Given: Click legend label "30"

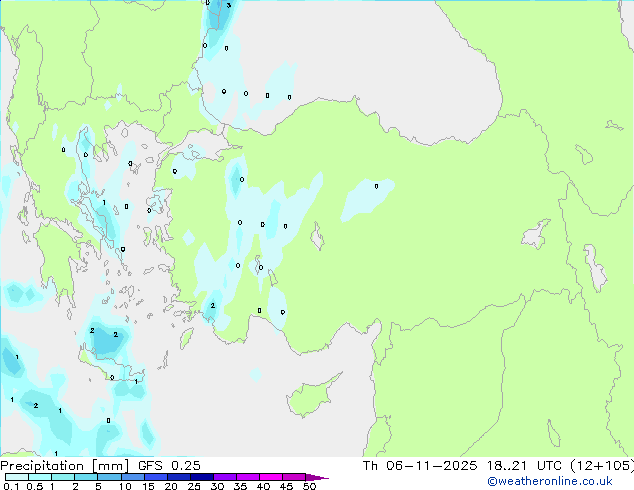Looking at the screenshot, I should (217, 486).
